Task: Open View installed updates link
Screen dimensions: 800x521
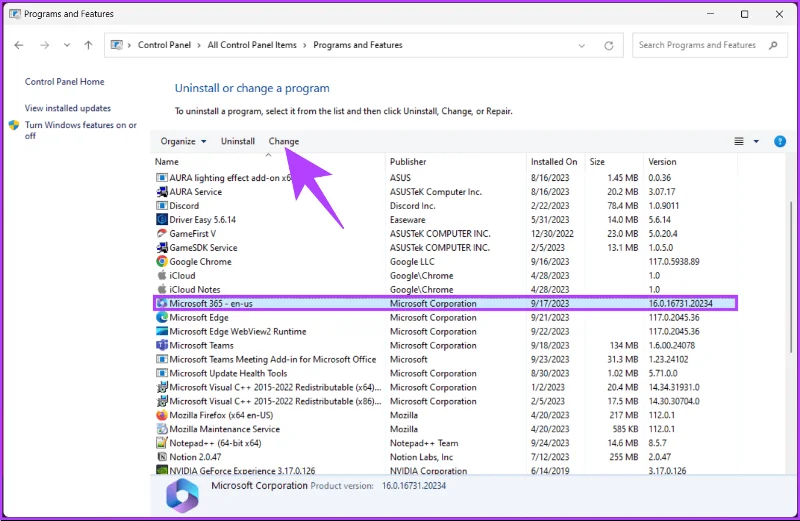Action: tap(68, 108)
